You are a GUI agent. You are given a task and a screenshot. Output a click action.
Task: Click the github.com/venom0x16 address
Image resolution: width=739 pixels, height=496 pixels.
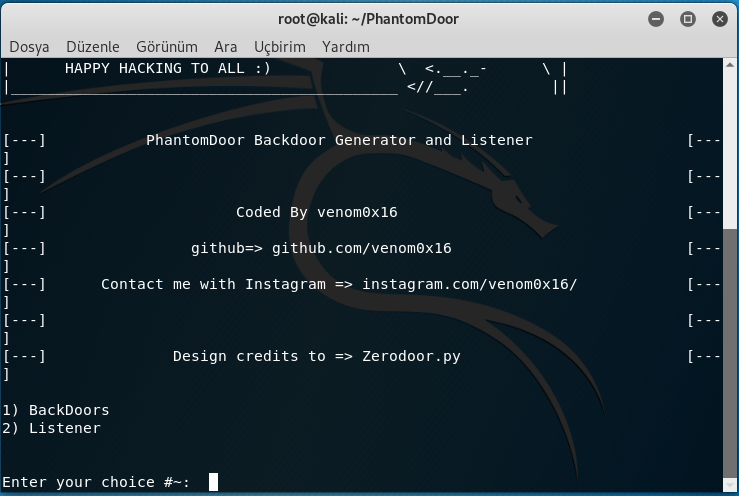point(361,248)
